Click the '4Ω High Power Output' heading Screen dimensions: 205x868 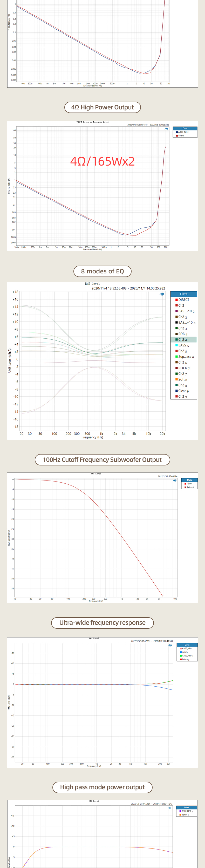pyautogui.click(x=102, y=107)
